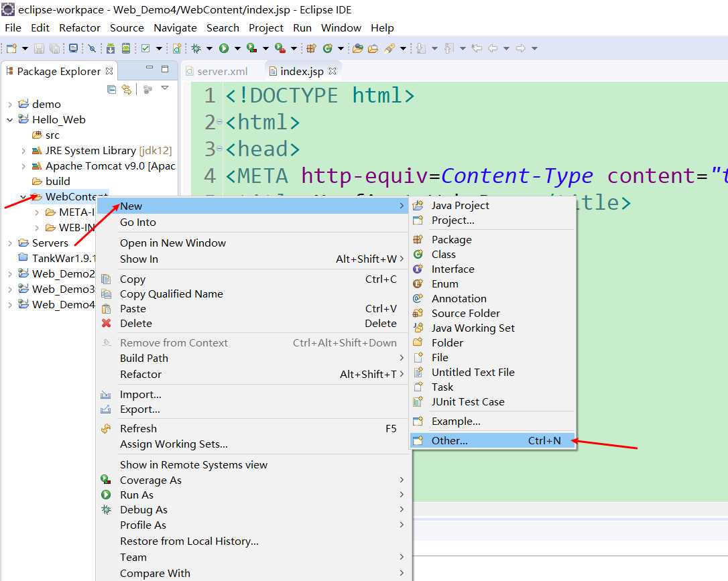Open the Run dropdown arrow
Viewport: 728px width, 581px height.
click(x=238, y=48)
